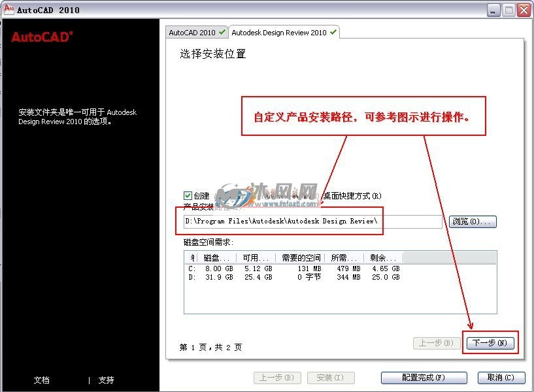Screen dimensions: 534x392
Task: Click the 所需 column header
Action: coord(344,257)
